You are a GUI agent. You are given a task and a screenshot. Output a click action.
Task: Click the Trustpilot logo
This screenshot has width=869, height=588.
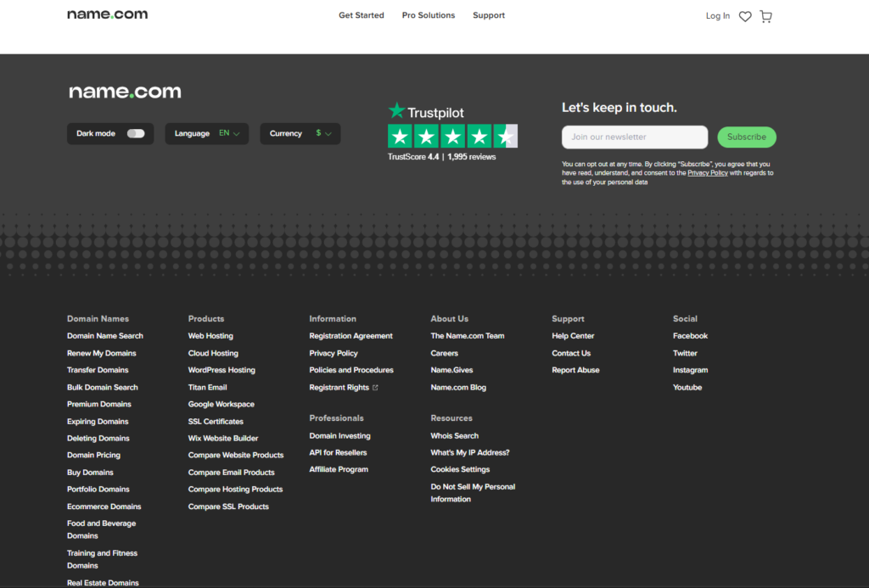coord(426,111)
